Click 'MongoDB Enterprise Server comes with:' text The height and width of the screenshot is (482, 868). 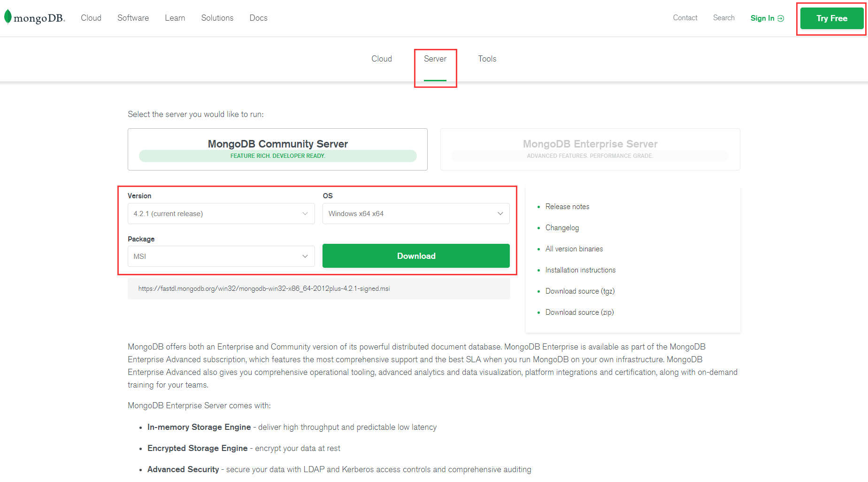coord(199,405)
